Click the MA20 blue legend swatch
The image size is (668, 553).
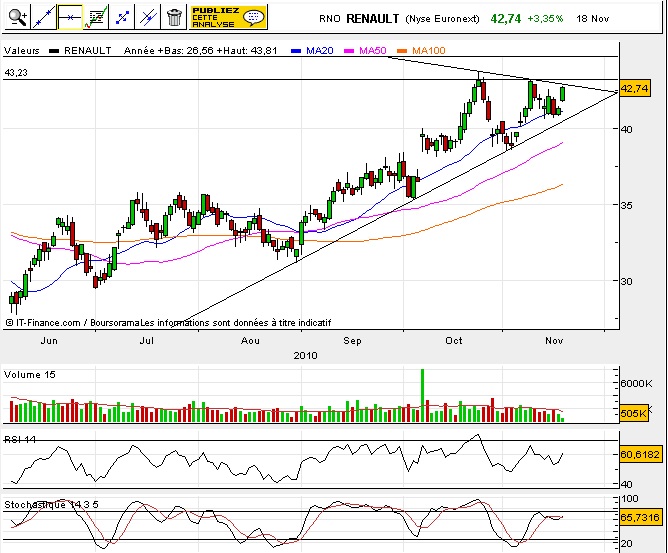pos(296,51)
